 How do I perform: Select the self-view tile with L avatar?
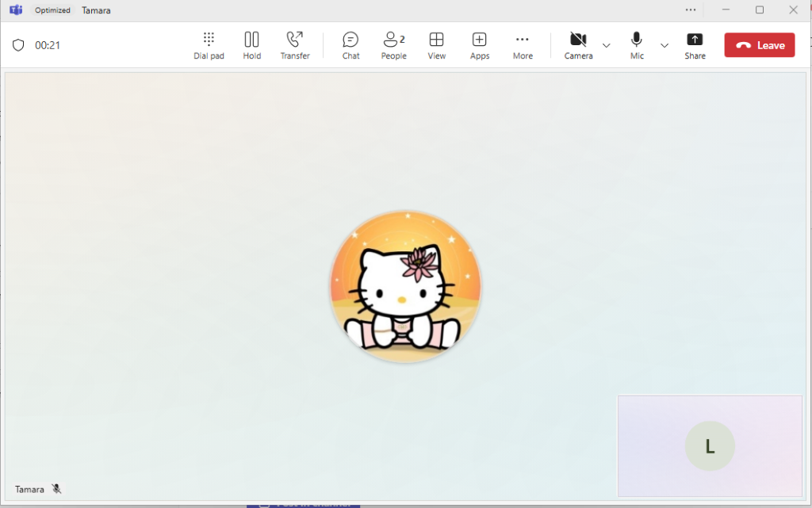[710, 446]
